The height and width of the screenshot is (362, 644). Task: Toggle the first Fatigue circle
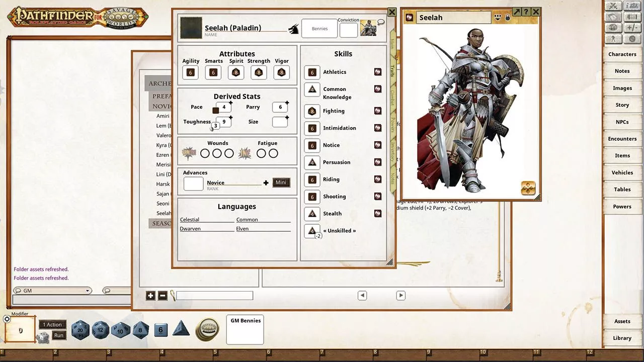(x=261, y=153)
